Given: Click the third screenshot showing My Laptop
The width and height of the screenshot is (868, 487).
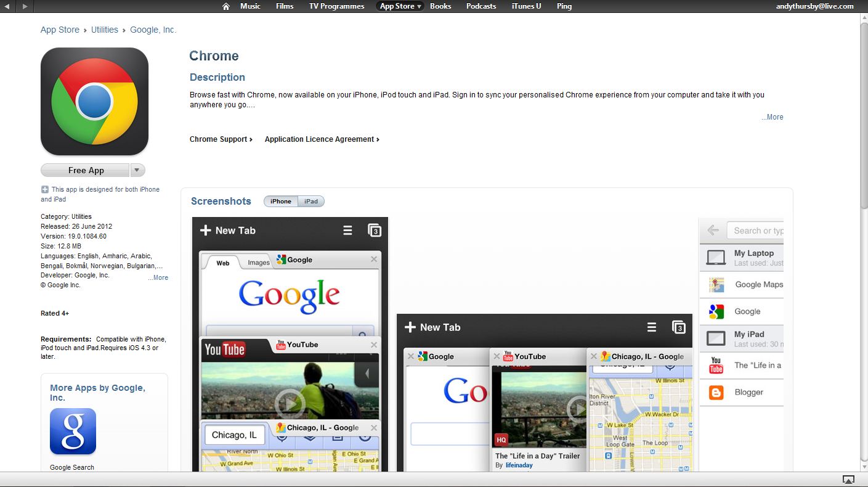Looking at the screenshot, I should click(741, 344).
